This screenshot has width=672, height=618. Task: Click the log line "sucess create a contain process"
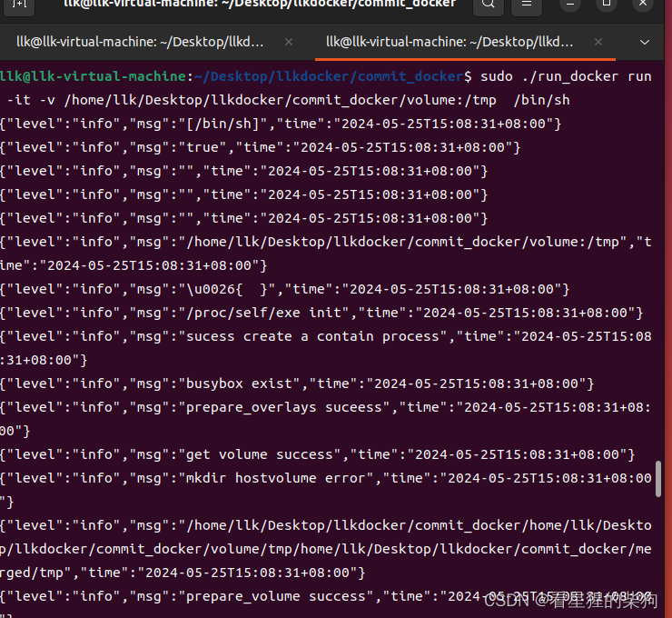pos(326,348)
